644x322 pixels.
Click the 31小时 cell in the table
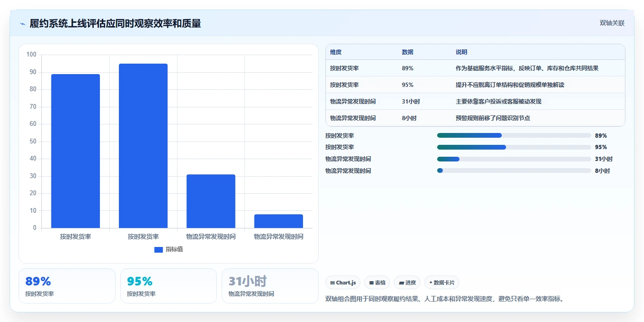[411, 102]
